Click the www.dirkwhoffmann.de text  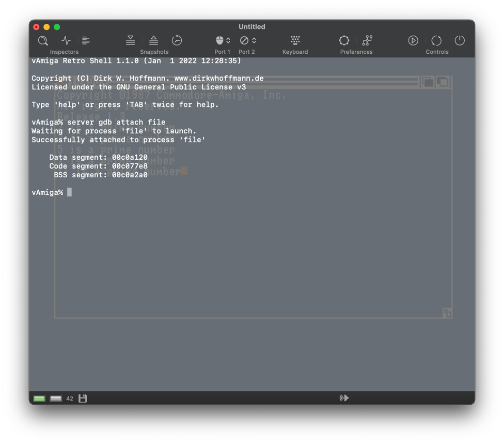pos(219,78)
